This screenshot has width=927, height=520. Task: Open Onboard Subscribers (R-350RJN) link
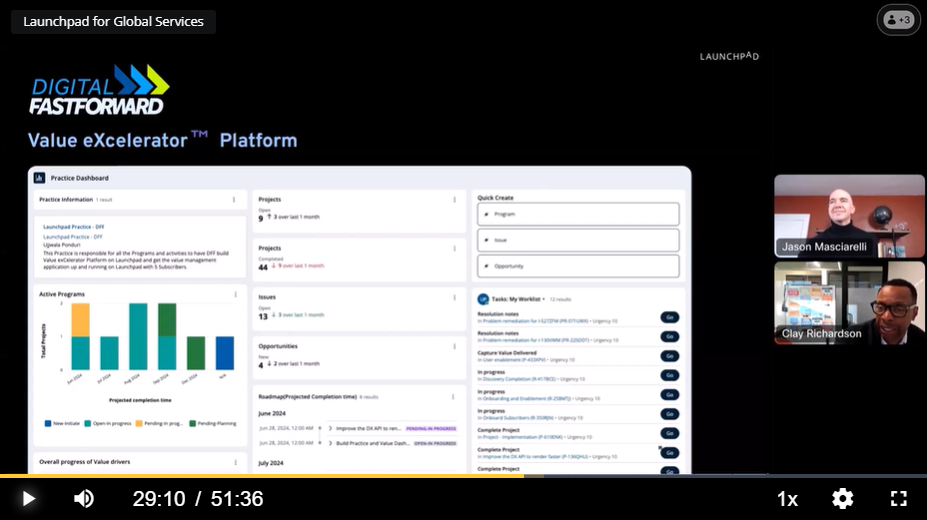518,418
